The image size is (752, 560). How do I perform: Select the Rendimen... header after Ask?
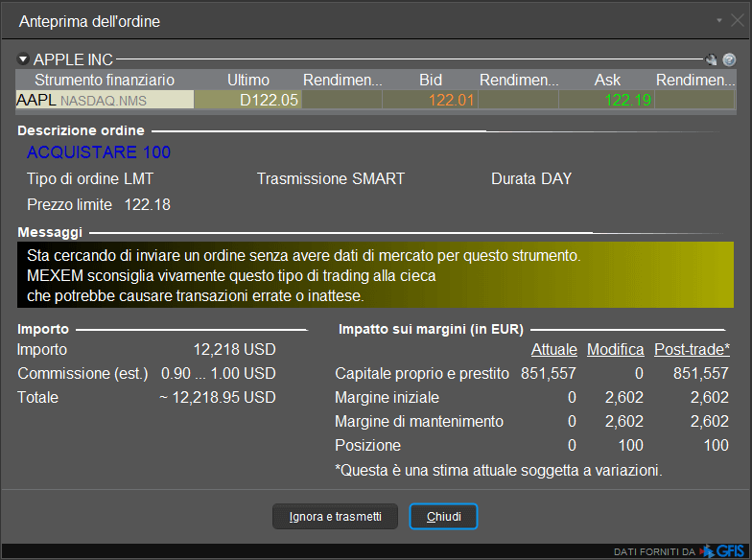[694, 81]
